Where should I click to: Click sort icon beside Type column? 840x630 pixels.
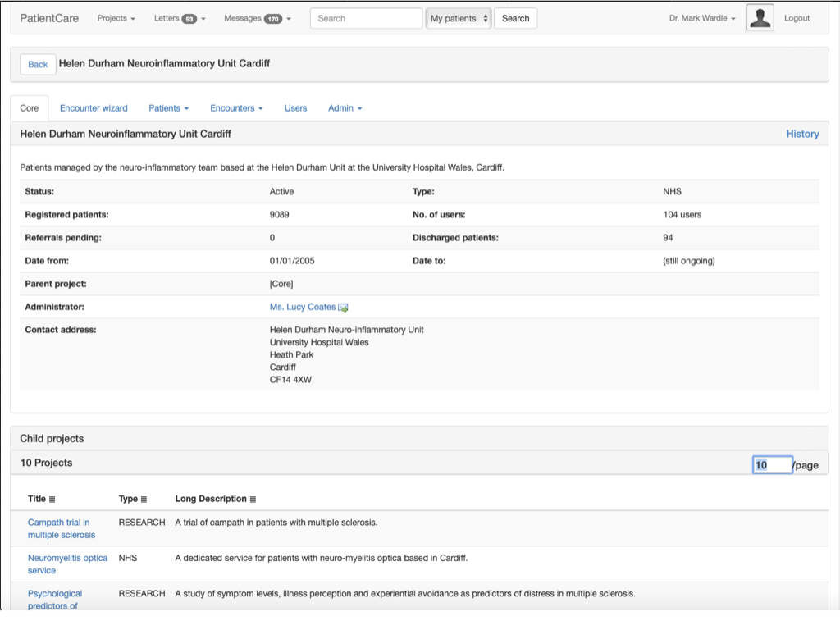144,500
